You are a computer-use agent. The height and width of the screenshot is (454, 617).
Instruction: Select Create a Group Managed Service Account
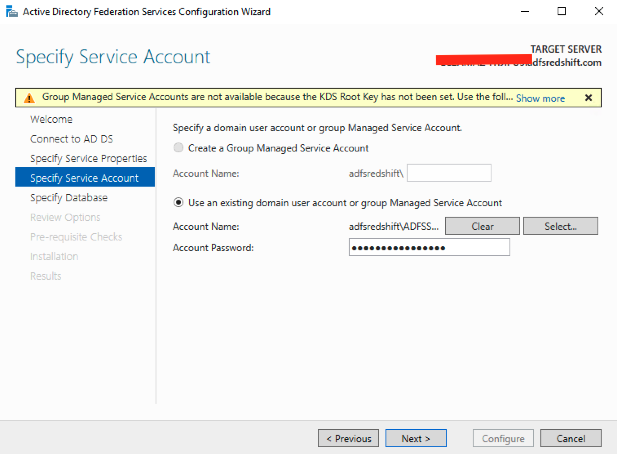[x=178, y=148]
